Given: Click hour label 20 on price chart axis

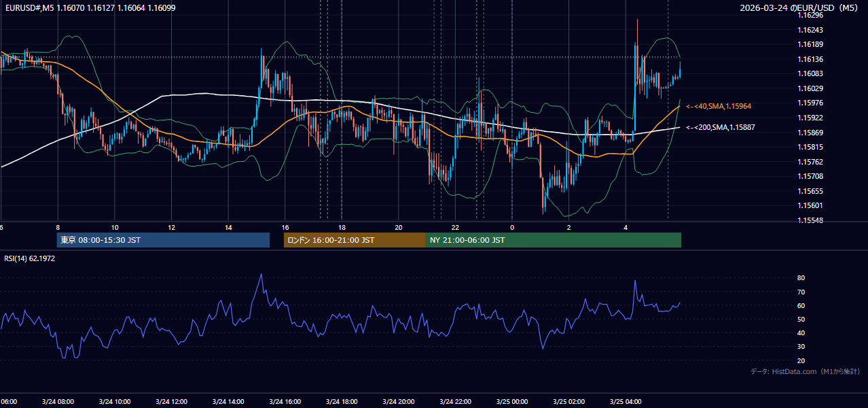Looking at the screenshot, I should pyautogui.click(x=399, y=227).
